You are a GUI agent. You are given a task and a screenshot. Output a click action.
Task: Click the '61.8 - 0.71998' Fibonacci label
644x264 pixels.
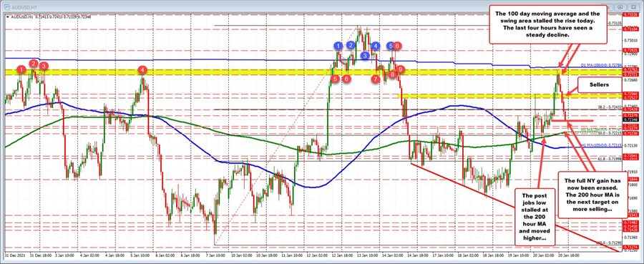coord(610,159)
